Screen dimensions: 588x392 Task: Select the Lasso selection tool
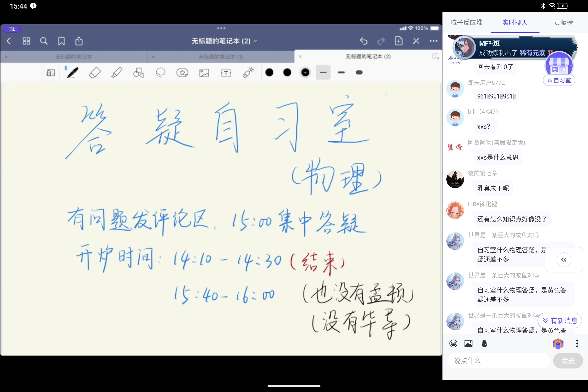160,73
